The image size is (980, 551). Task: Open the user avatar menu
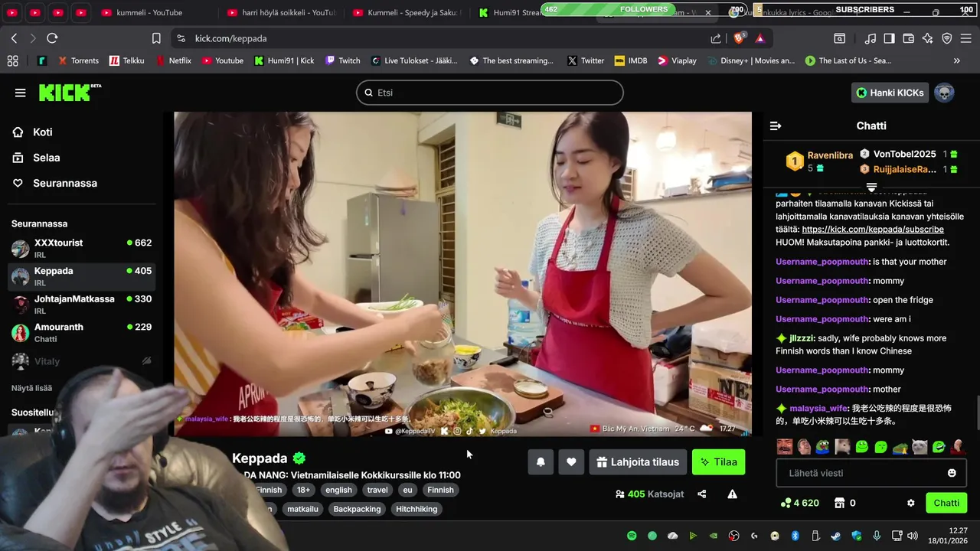944,93
